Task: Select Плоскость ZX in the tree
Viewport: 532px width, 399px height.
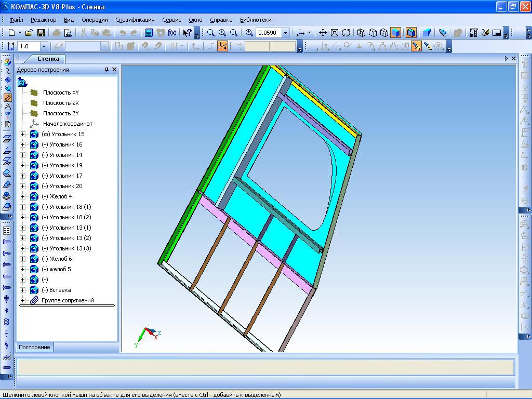Action: coord(61,103)
